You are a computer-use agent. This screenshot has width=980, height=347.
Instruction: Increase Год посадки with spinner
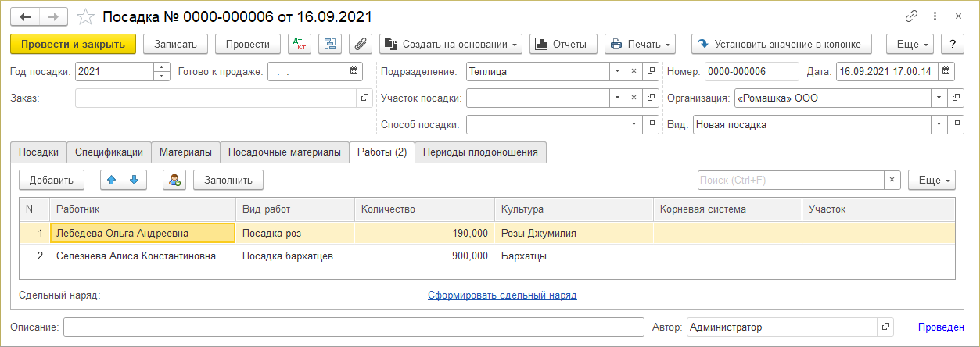point(162,68)
